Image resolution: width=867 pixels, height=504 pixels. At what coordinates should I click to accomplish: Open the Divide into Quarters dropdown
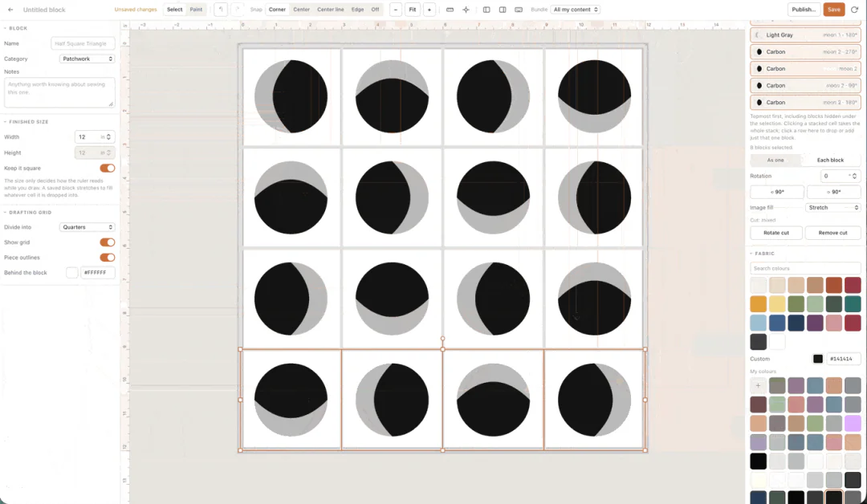87,227
